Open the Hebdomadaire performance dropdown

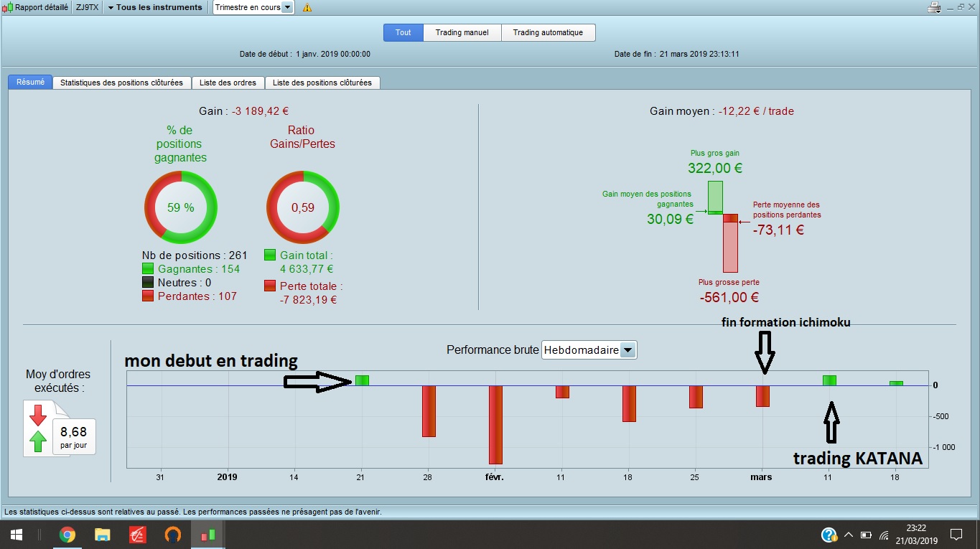click(589, 350)
